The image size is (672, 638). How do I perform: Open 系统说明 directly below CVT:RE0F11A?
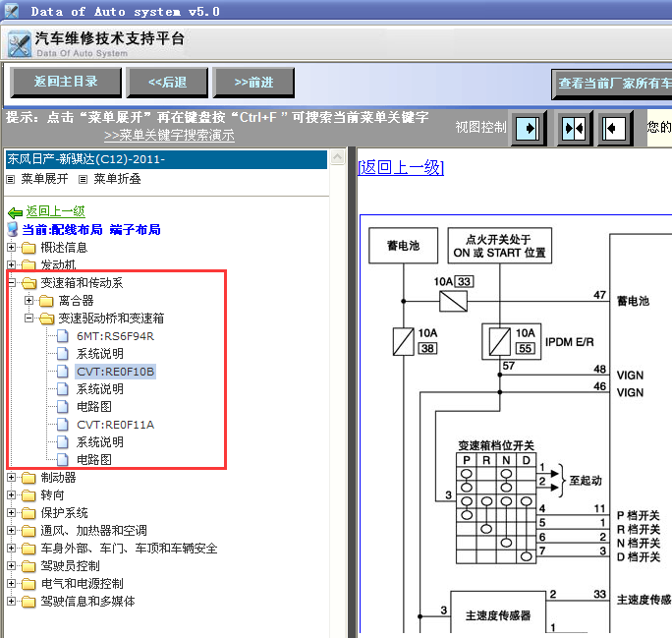click(100, 442)
